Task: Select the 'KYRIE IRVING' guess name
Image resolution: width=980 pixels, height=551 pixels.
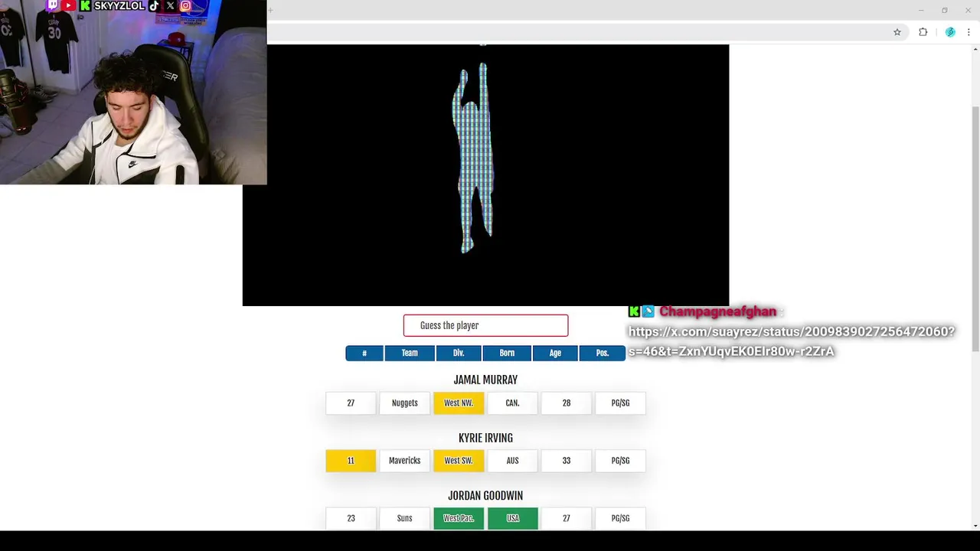Action: click(485, 438)
